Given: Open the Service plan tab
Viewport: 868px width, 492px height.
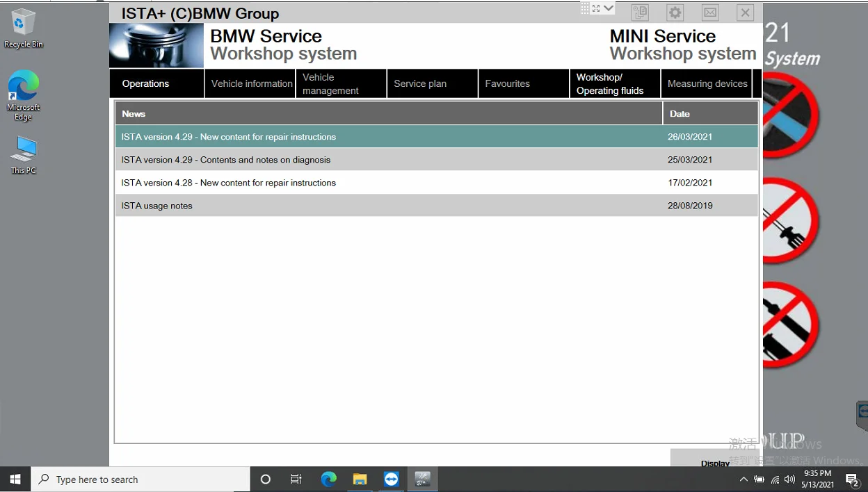Looking at the screenshot, I should click(x=433, y=83).
